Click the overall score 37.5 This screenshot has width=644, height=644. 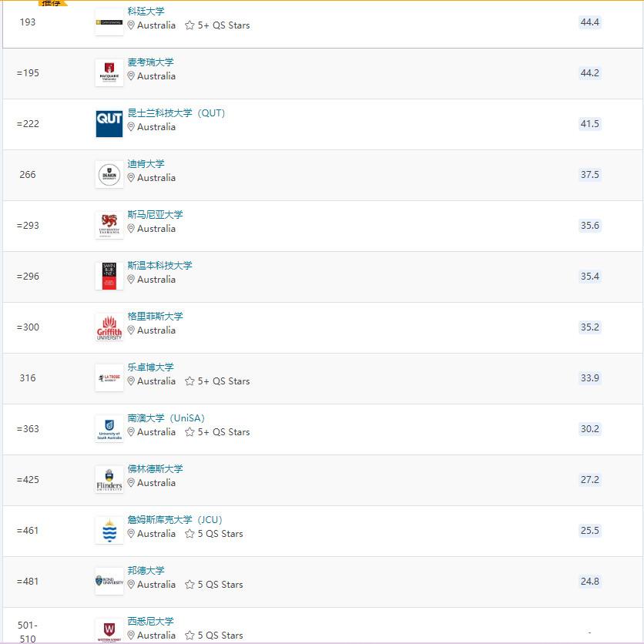(x=590, y=175)
